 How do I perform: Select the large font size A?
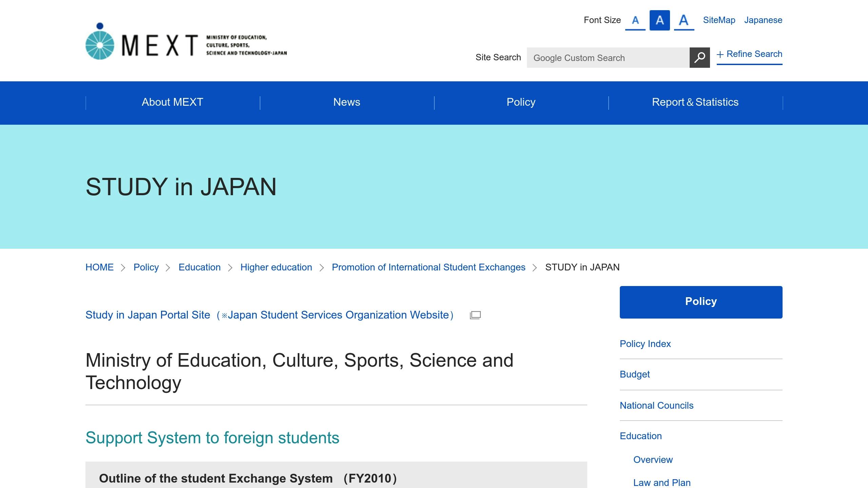pos(684,20)
